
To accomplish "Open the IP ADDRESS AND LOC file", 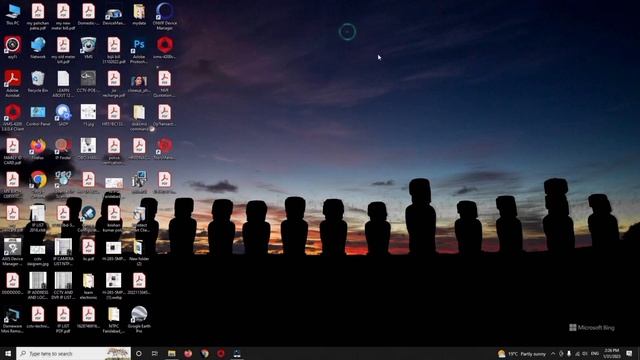I will click(x=38, y=286).
